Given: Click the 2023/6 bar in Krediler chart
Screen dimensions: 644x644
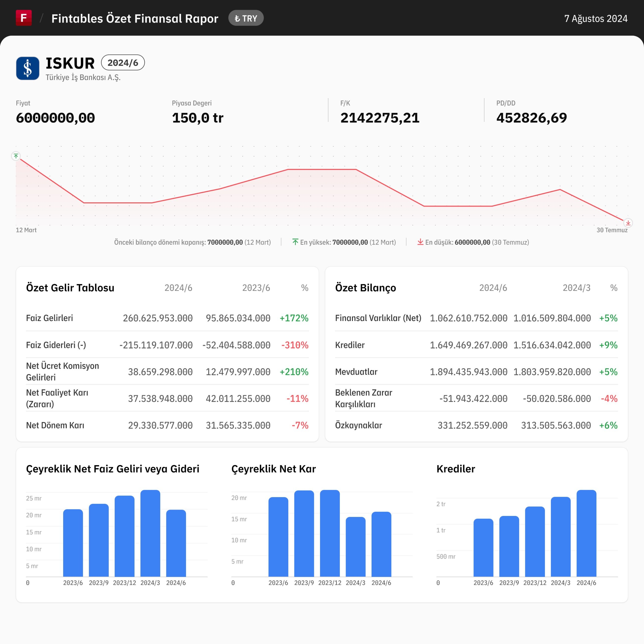Looking at the screenshot, I should (483, 547).
